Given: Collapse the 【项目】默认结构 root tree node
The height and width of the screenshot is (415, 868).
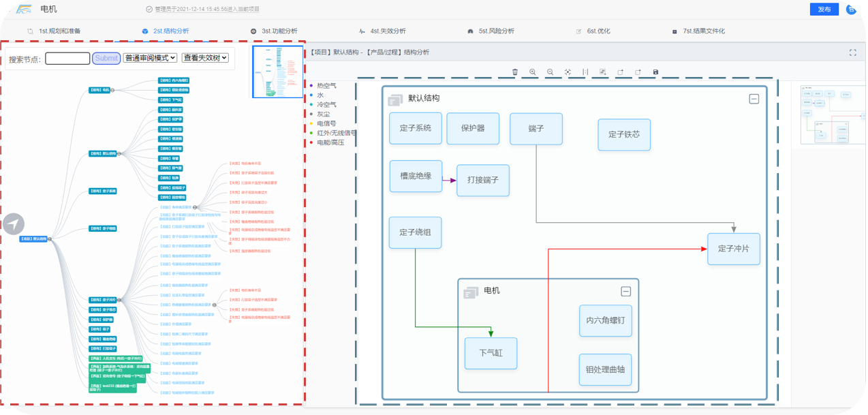Looking at the screenshot, I should tap(50, 239).
